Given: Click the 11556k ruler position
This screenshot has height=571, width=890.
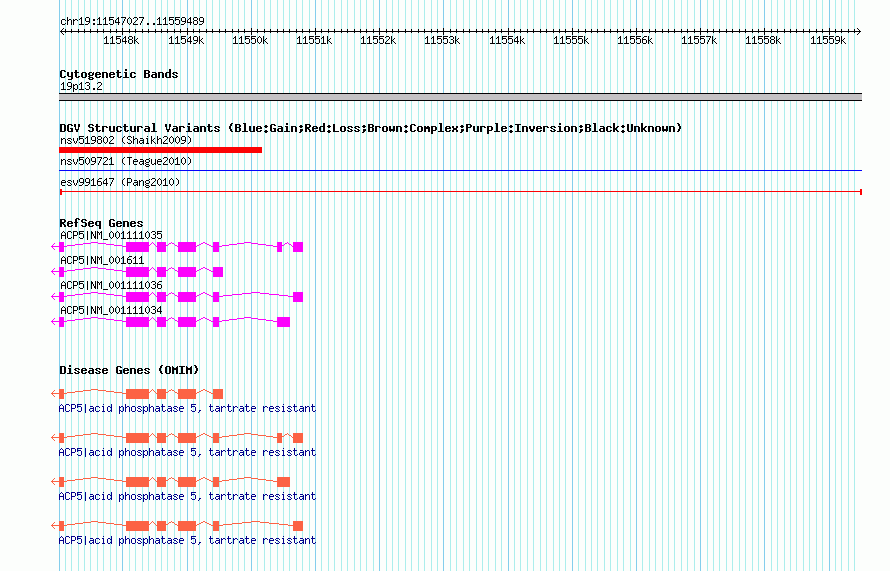Looking at the screenshot, I should point(635,40).
